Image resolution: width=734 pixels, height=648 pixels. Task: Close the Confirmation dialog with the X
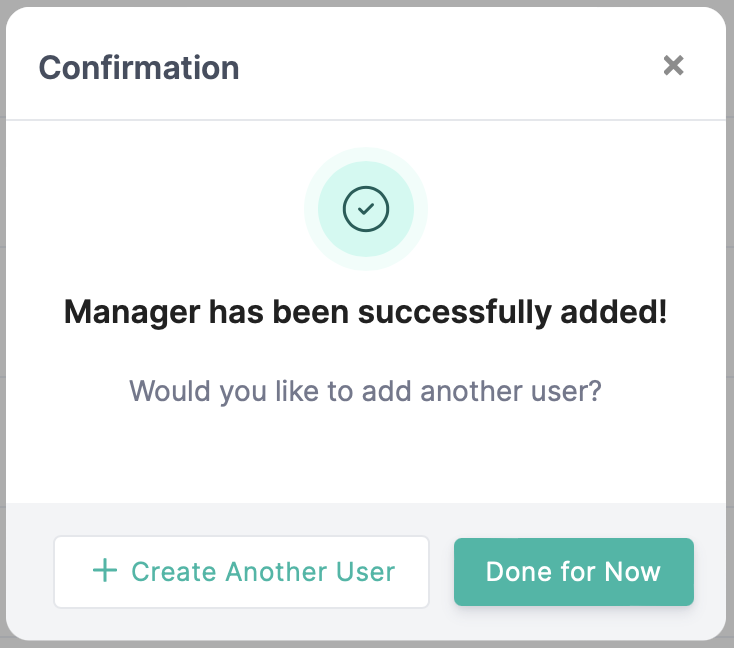(x=673, y=66)
